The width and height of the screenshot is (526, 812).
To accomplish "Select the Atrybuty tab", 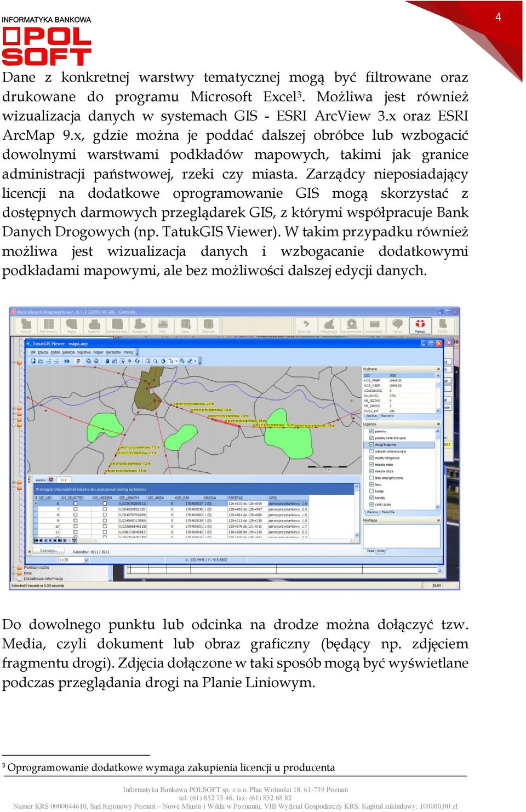I will [x=371, y=416].
